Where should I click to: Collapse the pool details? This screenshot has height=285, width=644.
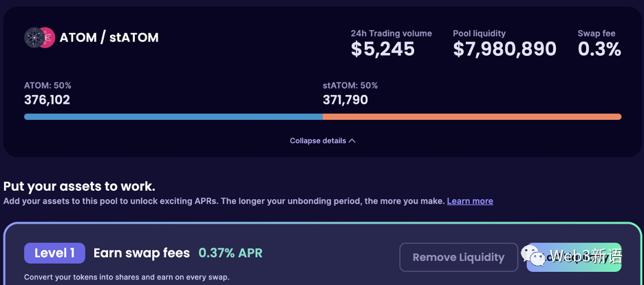tap(323, 141)
